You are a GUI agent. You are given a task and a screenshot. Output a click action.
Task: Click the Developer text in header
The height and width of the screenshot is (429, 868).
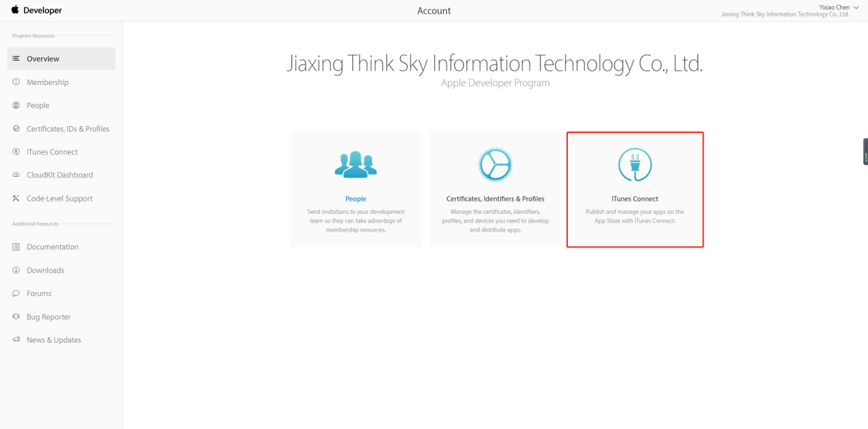(42, 10)
